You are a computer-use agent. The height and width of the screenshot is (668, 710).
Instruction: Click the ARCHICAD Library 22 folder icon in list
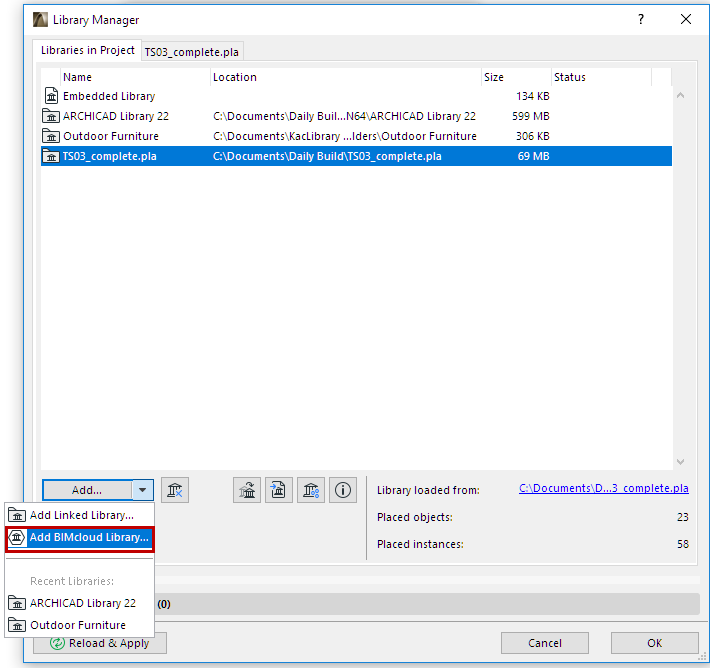click(51, 116)
